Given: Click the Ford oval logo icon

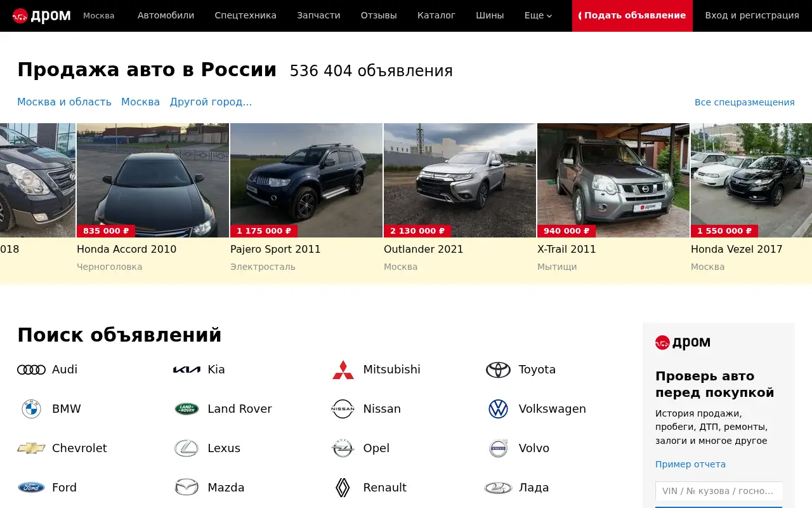Looking at the screenshot, I should coord(31,488).
